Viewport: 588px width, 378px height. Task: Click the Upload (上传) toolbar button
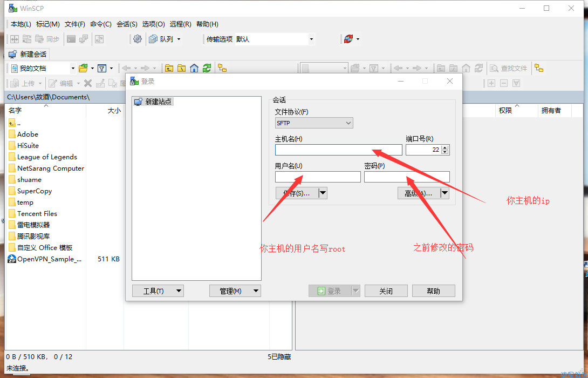pyautogui.click(x=23, y=83)
